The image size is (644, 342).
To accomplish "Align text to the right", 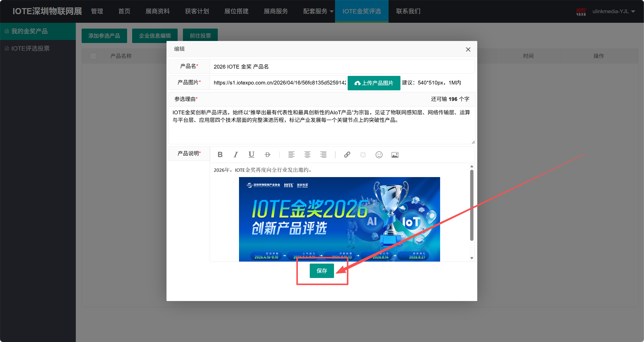I will pyautogui.click(x=323, y=155).
